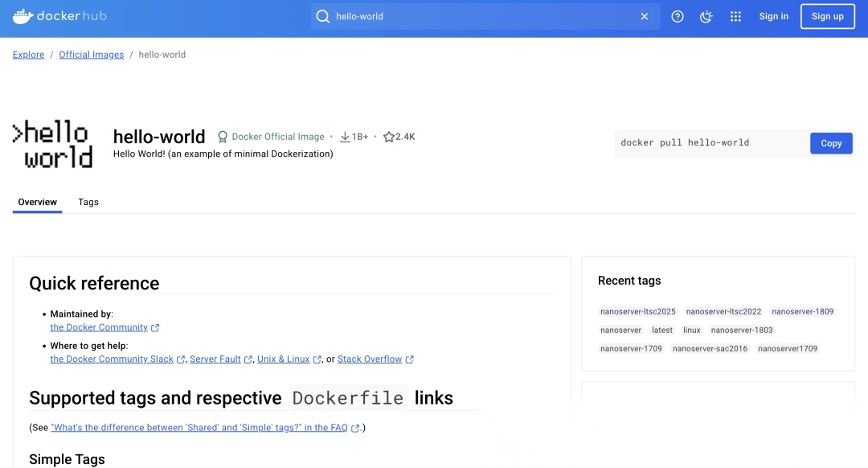Open the help question mark icon
Viewport: 868px width, 468px height.
[678, 17]
